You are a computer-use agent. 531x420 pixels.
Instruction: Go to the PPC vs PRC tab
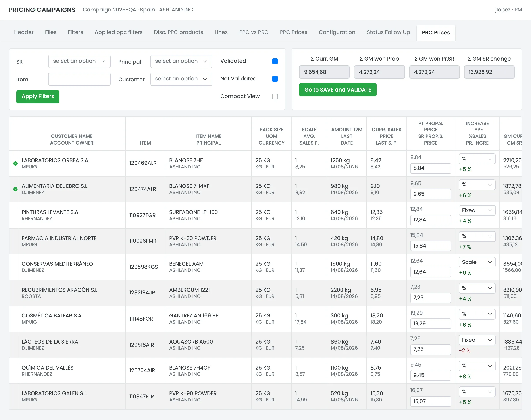coord(254,32)
